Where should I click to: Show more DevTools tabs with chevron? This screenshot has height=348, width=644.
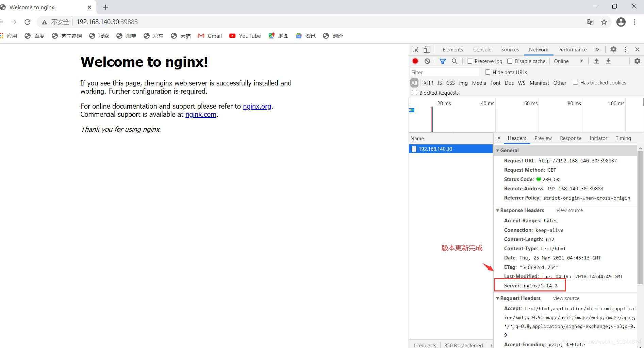click(x=597, y=50)
